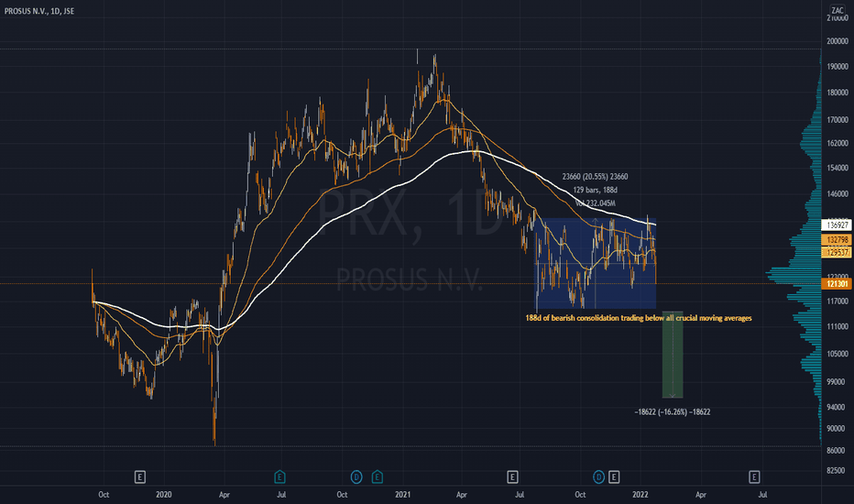This screenshot has height=504, width=854.
Task: Click the 94000 price axis label
Action: coord(836,408)
